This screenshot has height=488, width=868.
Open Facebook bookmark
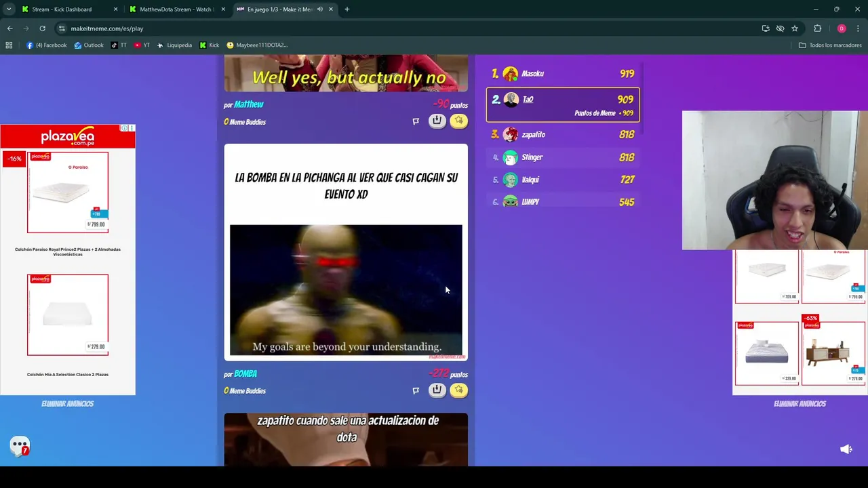coord(47,45)
